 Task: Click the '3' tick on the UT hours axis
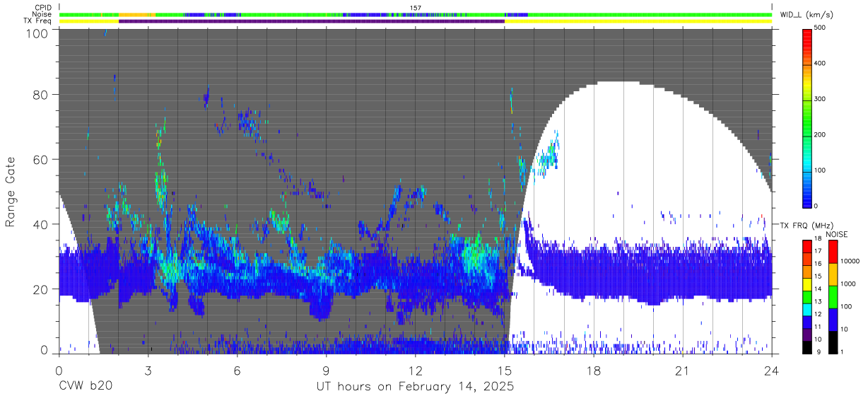point(148,370)
